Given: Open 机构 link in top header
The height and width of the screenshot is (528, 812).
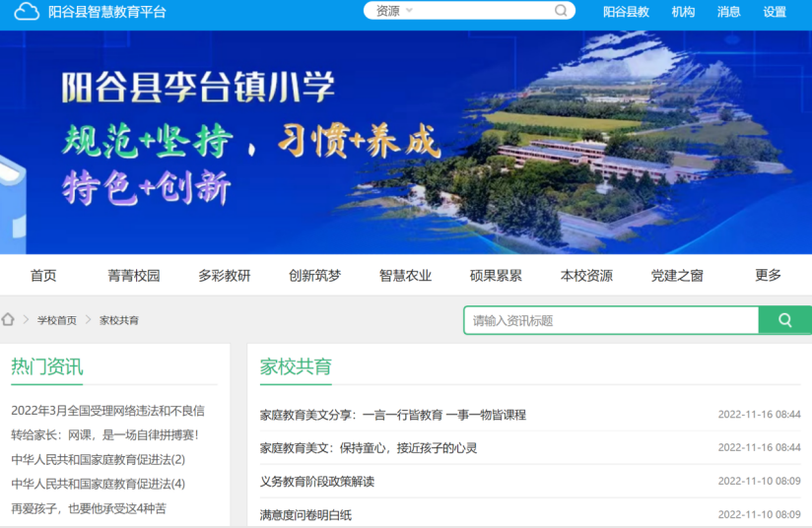Looking at the screenshot, I should (683, 12).
